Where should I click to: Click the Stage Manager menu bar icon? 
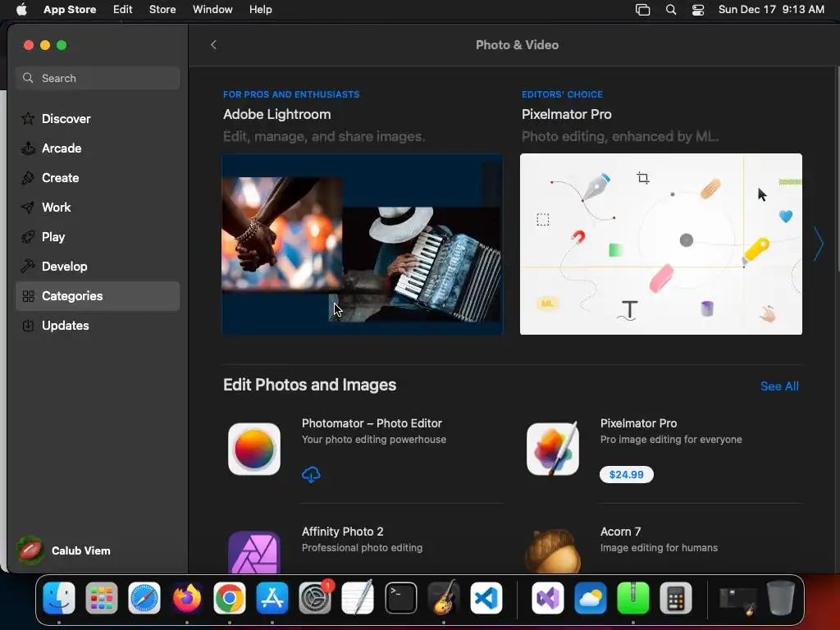tap(642, 10)
